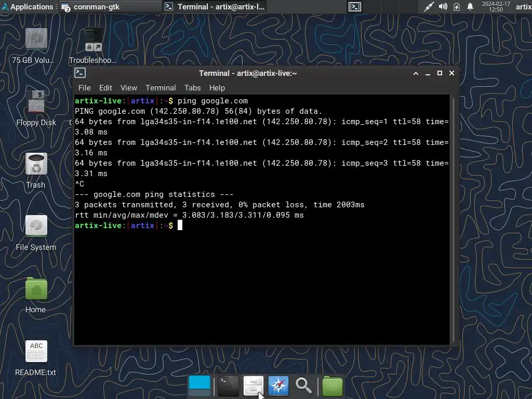Launch the web browser compass icon

tap(278, 386)
